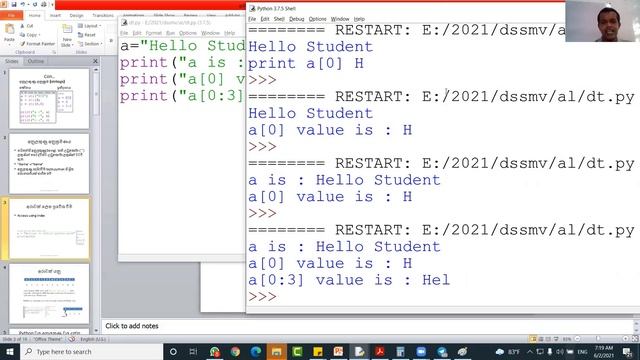Open Shell menu in Python Shell
This screenshot has height=360, width=640.
click(279, 19)
